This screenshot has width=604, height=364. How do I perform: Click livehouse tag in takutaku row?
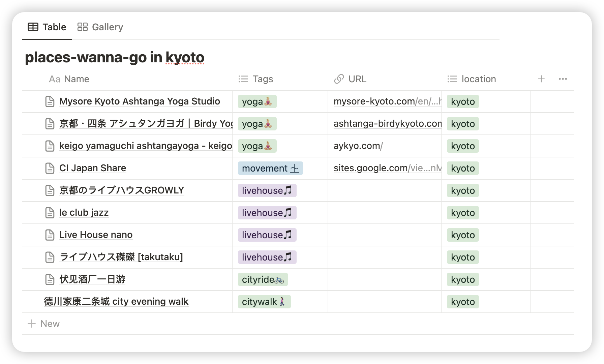[267, 257]
